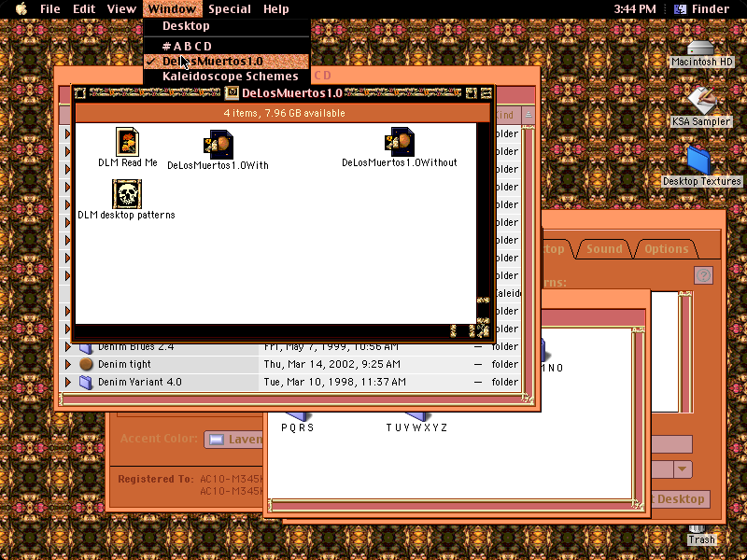
Task: Click the resize corner of A B C D window
Action: (x=529, y=399)
